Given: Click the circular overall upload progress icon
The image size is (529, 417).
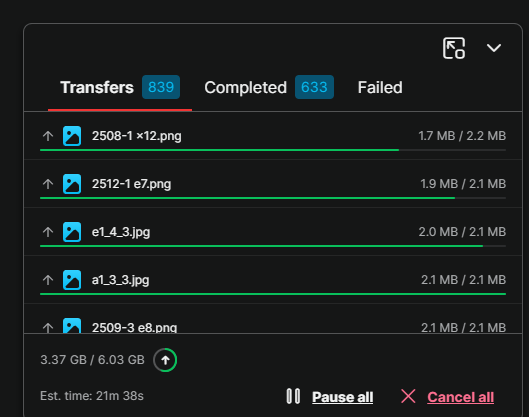Looking at the screenshot, I should (165, 360).
